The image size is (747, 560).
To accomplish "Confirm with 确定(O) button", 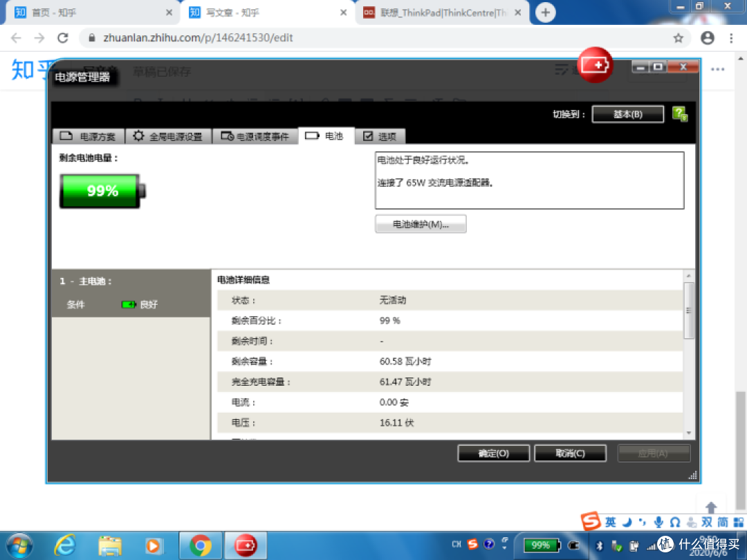I will tap(494, 454).
